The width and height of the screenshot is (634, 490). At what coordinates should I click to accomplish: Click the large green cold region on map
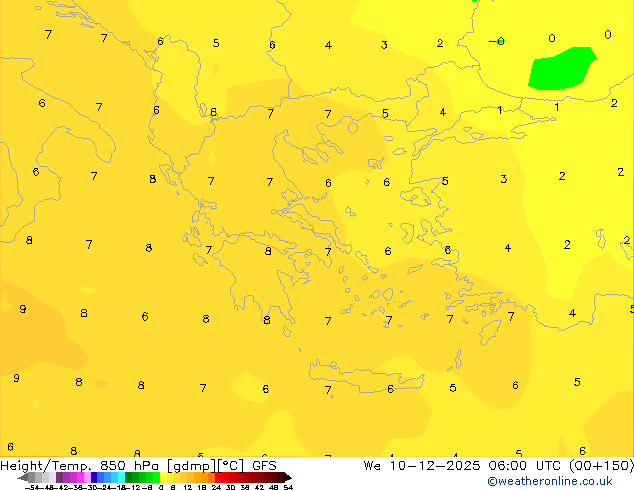562,69
